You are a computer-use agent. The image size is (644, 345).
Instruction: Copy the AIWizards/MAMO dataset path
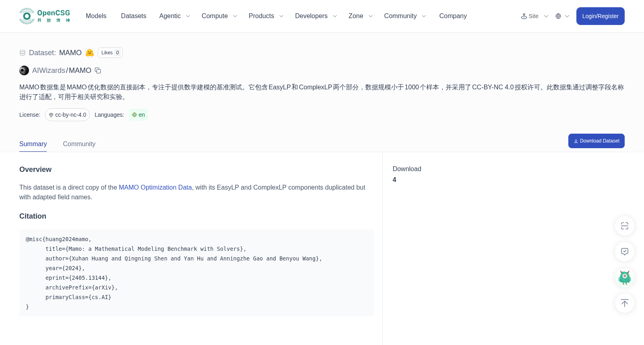98,70
